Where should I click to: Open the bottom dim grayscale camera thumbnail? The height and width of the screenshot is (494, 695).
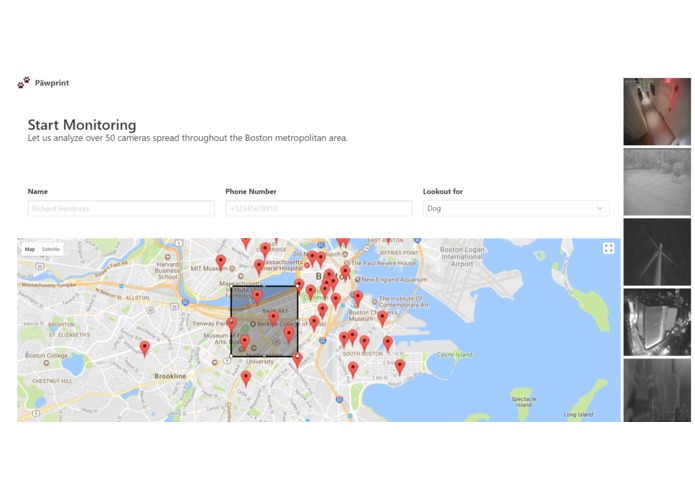point(657,390)
